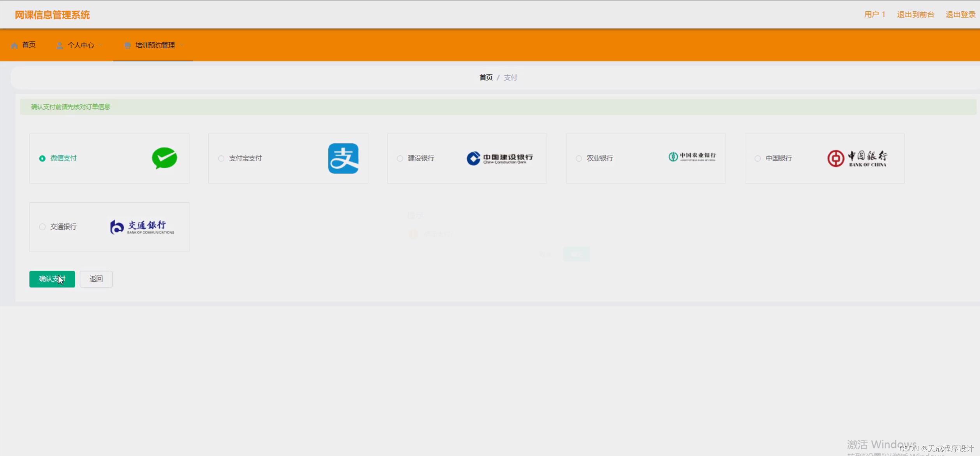Click the WeChat Pay green logo
This screenshot has height=456, width=980.
[164, 158]
